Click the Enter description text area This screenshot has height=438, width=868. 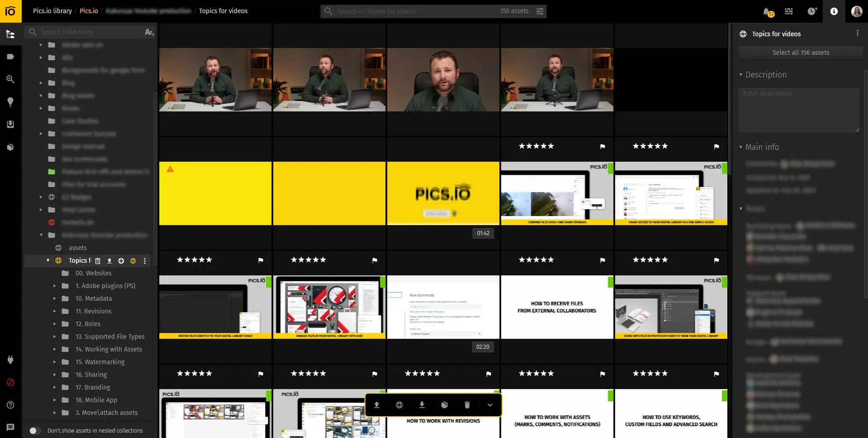(799, 110)
